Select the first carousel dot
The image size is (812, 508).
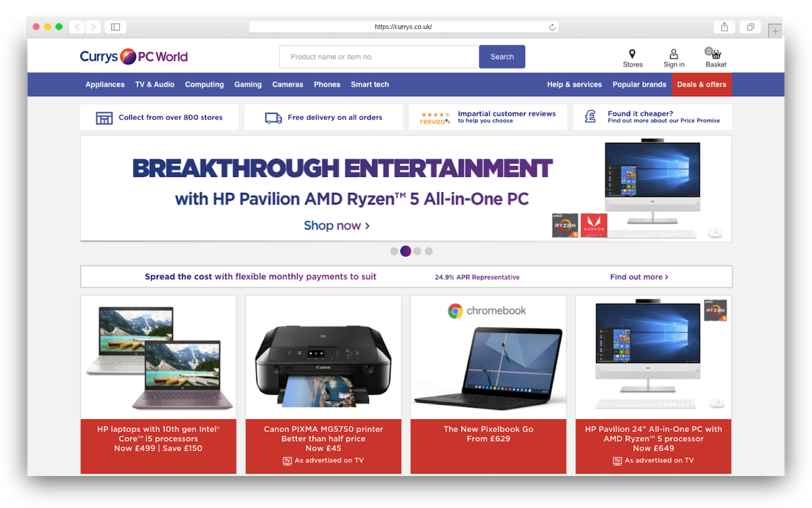394,251
